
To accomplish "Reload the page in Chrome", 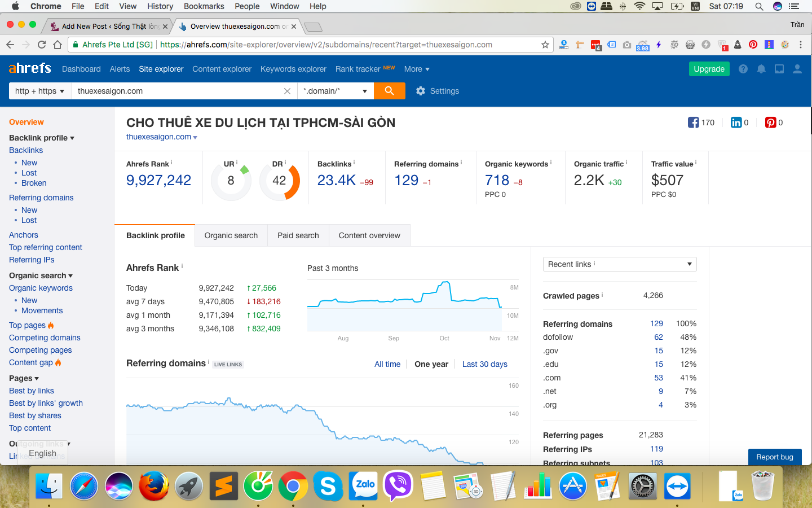I will [x=42, y=45].
